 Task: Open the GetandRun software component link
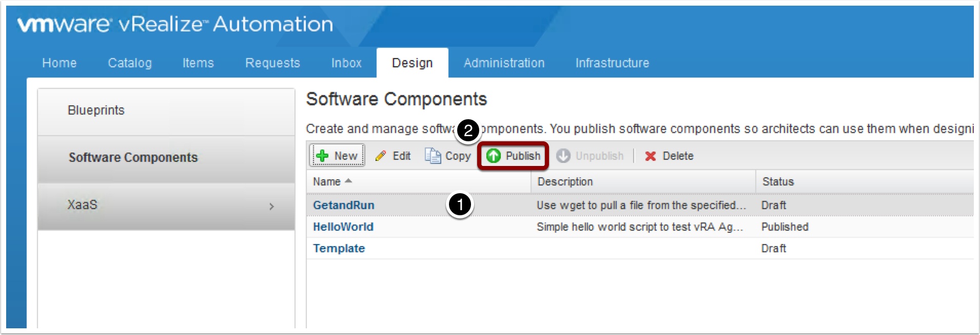tap(344, 205)
